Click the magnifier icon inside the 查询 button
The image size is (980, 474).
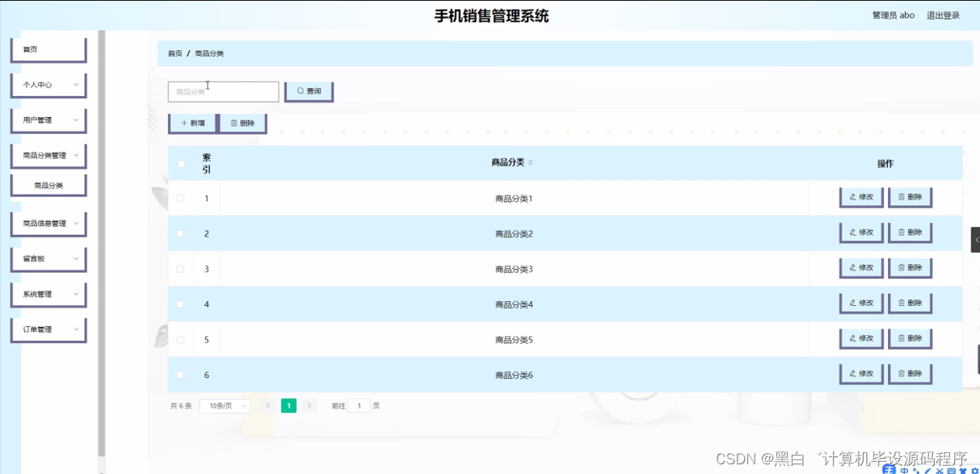coord(300,90)
